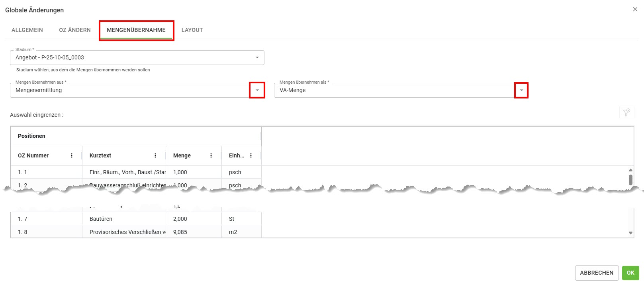Image resolution: width=644 pixels, height=285 pixels.
Task: Click the filter icon beside Auswahl eingrenzen
Action: click(x=626, y=112)
